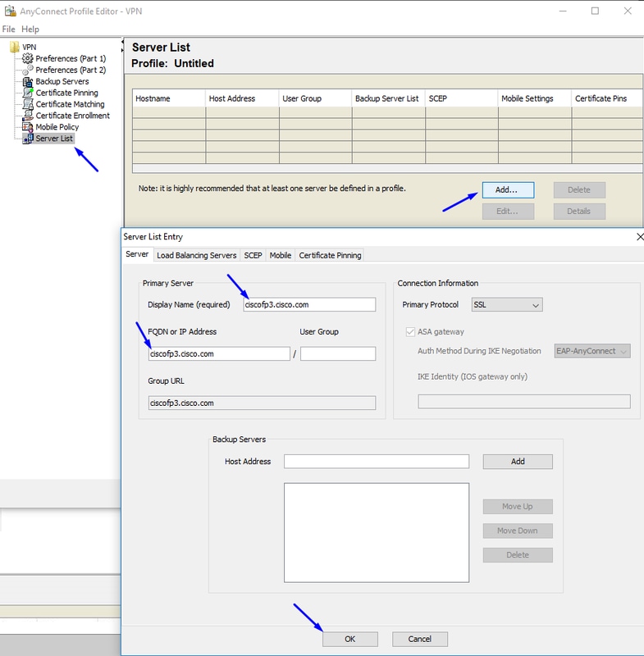Click the Display Name input field
644x656 pixels.
point(309,304)
